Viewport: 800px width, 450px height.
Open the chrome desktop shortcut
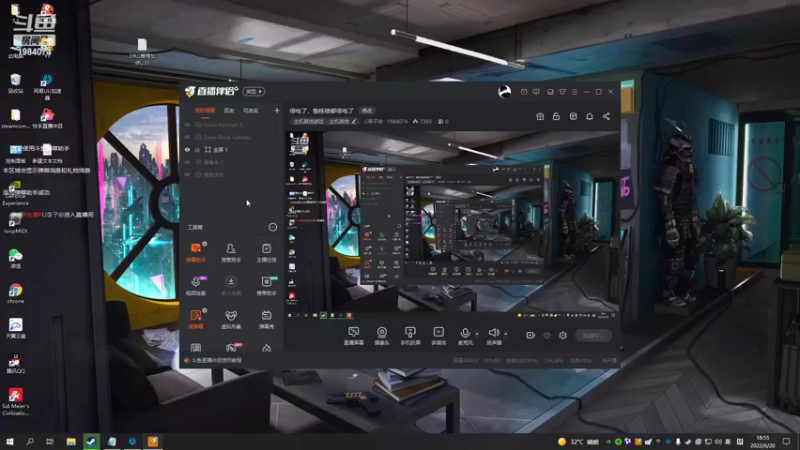[x=15, y=293]
